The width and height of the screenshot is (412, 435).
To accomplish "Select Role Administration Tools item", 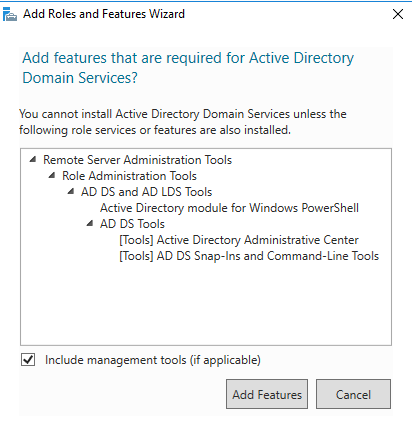I will pos(129,176).
